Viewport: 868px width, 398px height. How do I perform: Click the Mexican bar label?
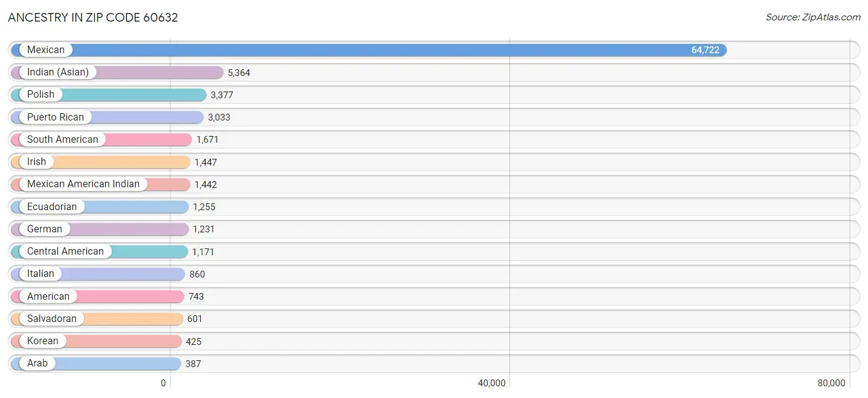click(x=46, y=50)
